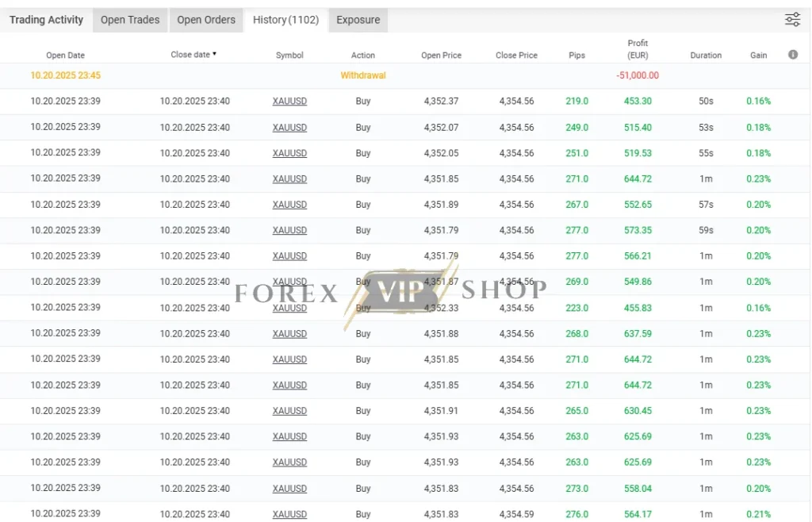Sort by Gain column header
The width and height of the screenshot is (812, 522).
tap(759, 55)
